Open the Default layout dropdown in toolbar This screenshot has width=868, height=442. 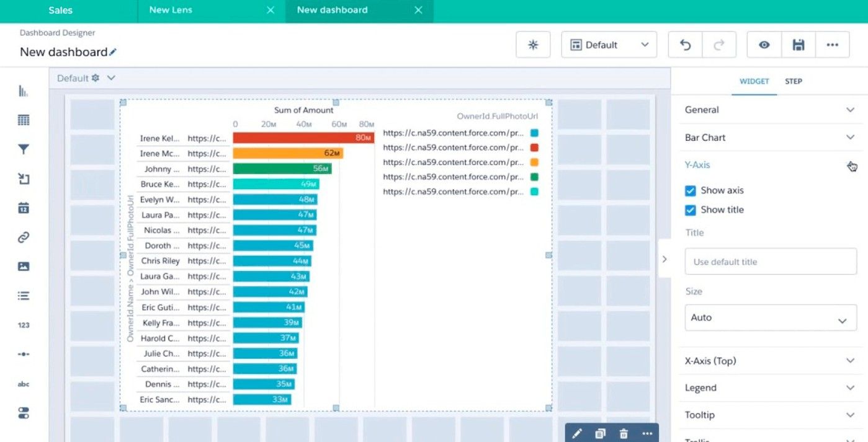click(609, 45)
